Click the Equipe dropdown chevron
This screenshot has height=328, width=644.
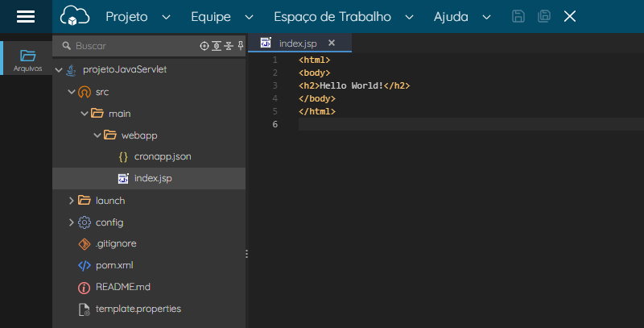249,17
